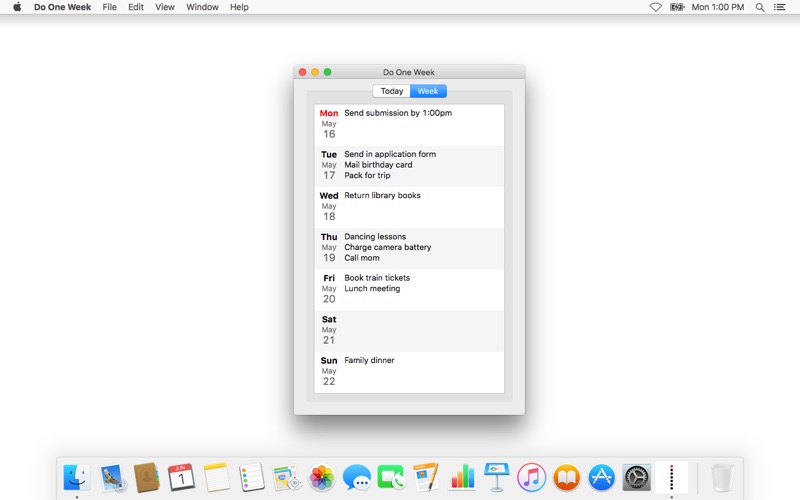Screen dimensions: 800x500
Task: Launch iBooks from the dock
Action: (567, 478)
